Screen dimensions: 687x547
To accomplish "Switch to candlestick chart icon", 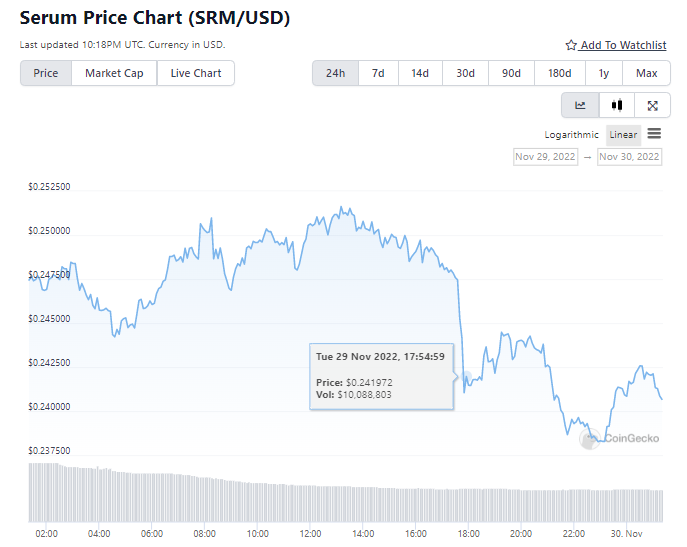I will coord(617,105).
